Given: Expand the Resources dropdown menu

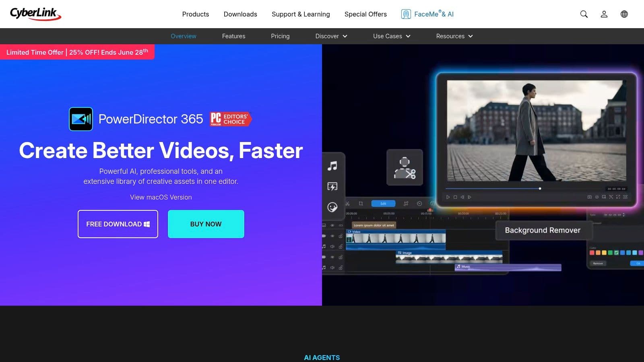Looking at the screenshot, I should tap(454, 36).
